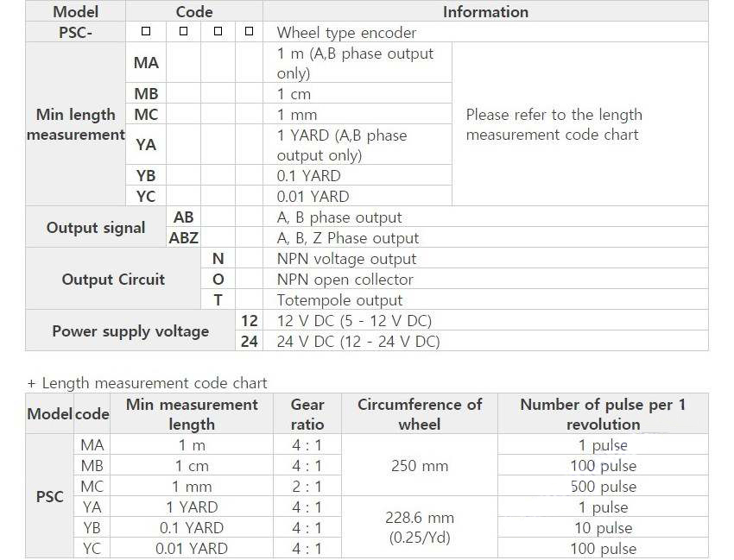The width and height of the screenshot is (734, 560).
Task: Select the '500 pulse' cell
Action: coord(603,487)
